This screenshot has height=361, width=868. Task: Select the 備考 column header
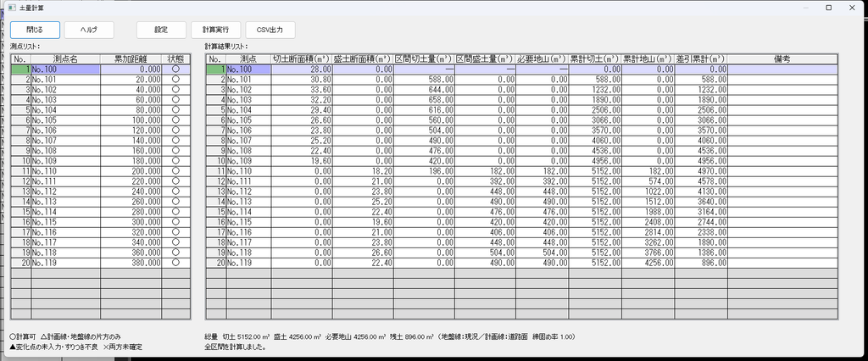coord(782,58)
